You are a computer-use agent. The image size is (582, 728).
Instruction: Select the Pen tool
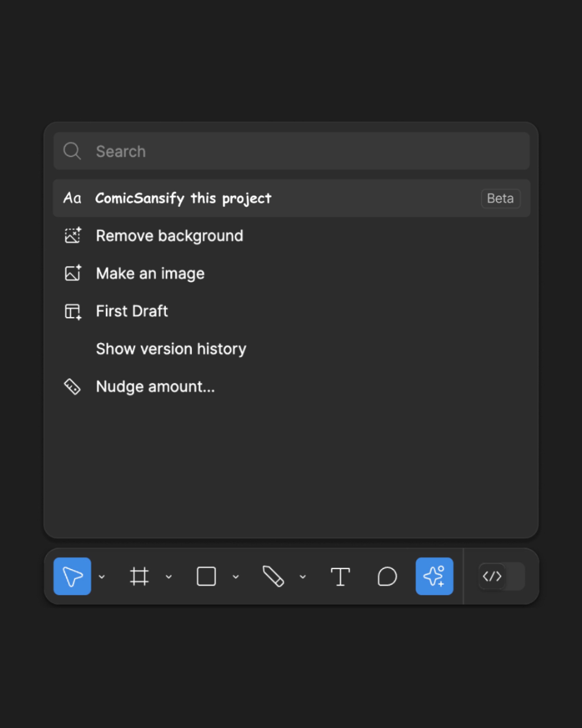point(273,576)
